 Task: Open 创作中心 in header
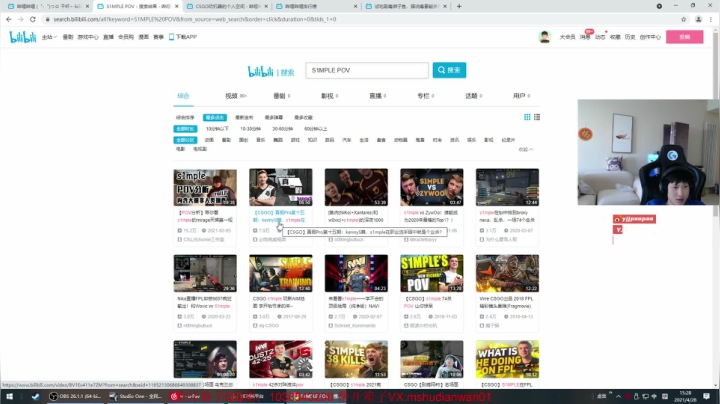pyautogui.click(x=650, y=37)
